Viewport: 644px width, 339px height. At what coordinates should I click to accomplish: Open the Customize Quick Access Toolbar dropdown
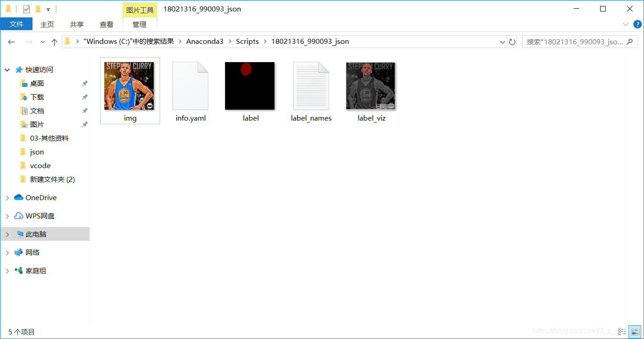(x=48, y=9)
